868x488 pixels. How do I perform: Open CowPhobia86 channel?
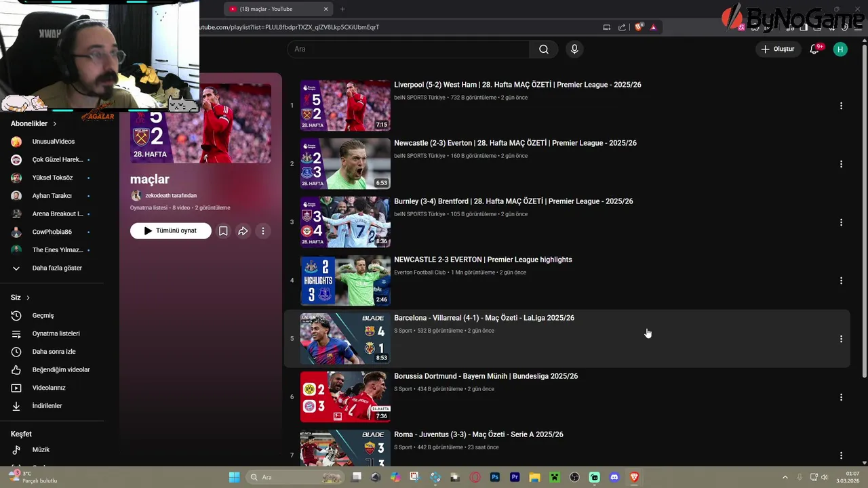coord(52,232)
